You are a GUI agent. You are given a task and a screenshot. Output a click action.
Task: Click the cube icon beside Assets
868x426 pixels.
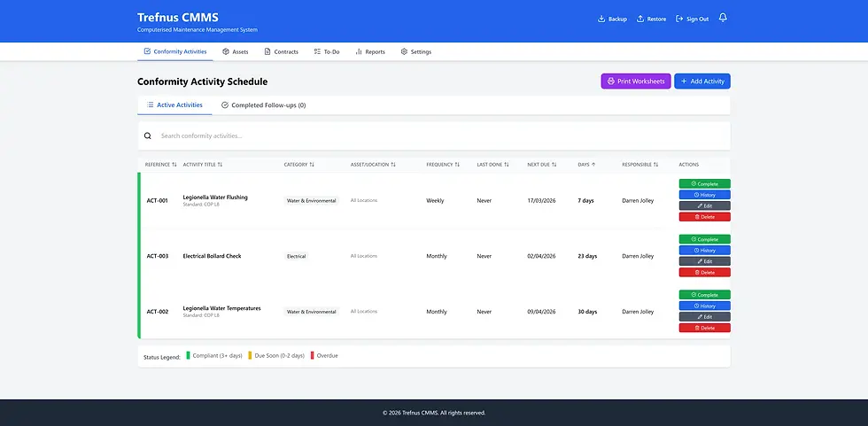pyautogui.click(x=226, y=51)
